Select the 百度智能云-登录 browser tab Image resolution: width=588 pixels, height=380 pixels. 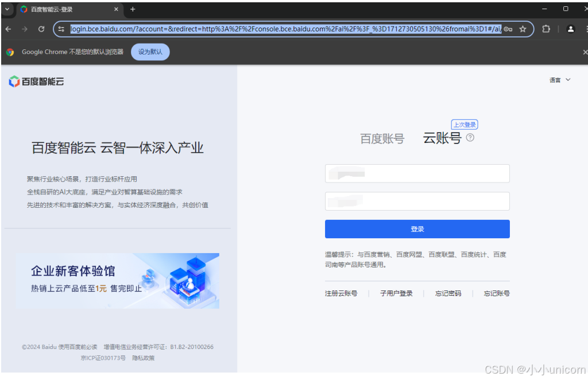tap(69, 9)
